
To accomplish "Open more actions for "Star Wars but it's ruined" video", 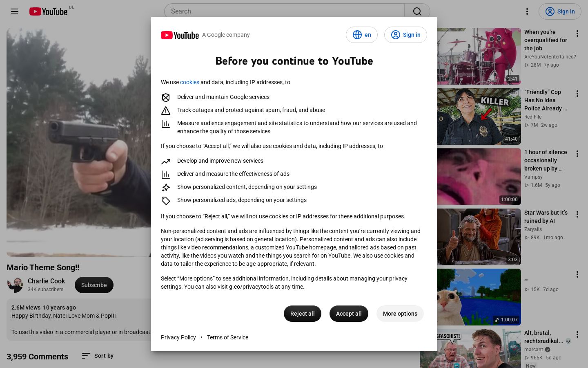I will point(577,214).
